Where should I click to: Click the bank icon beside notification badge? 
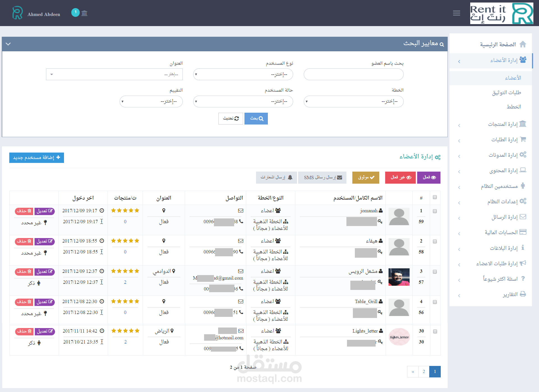[84, 13]
